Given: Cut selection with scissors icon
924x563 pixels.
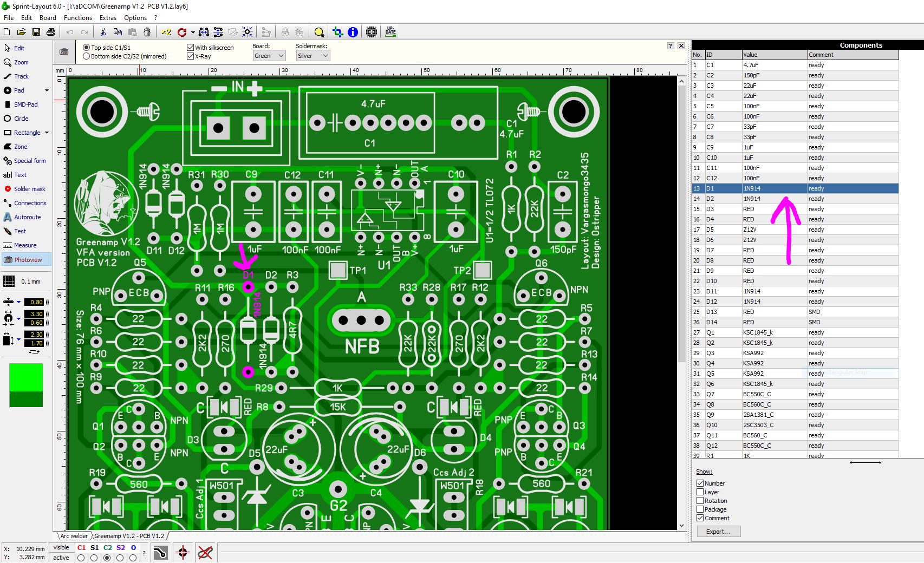Looking at the screenshot, I should [103, 32].
